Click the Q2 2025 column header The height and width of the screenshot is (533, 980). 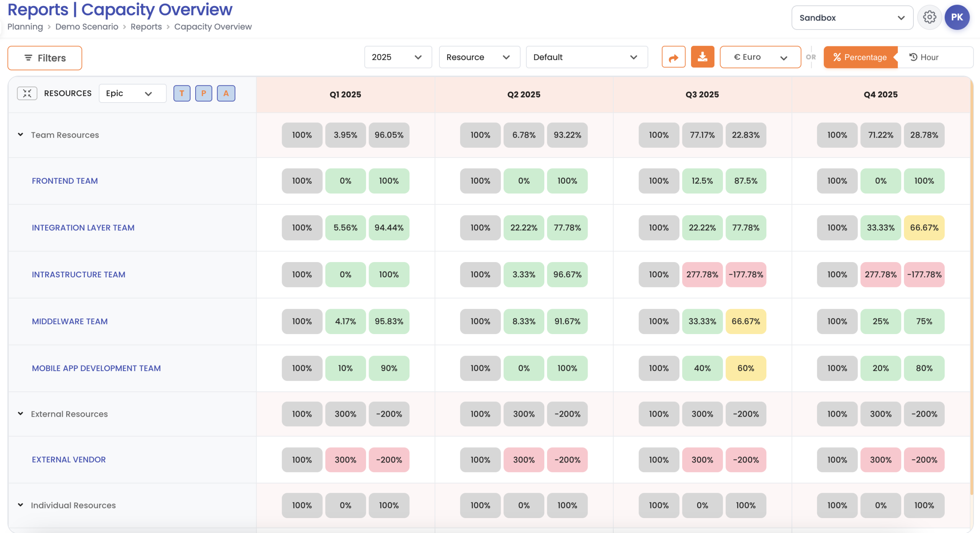[x=523, y=95]
